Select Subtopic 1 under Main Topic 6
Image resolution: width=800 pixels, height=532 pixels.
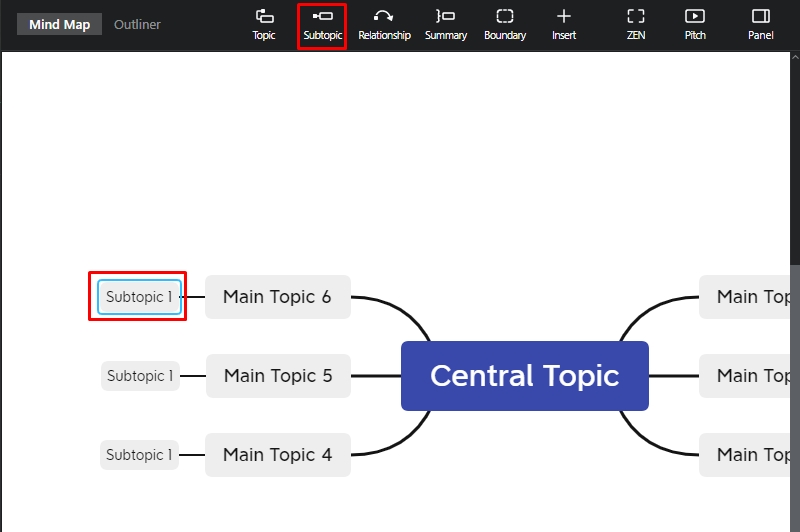(x=139, y=297)
